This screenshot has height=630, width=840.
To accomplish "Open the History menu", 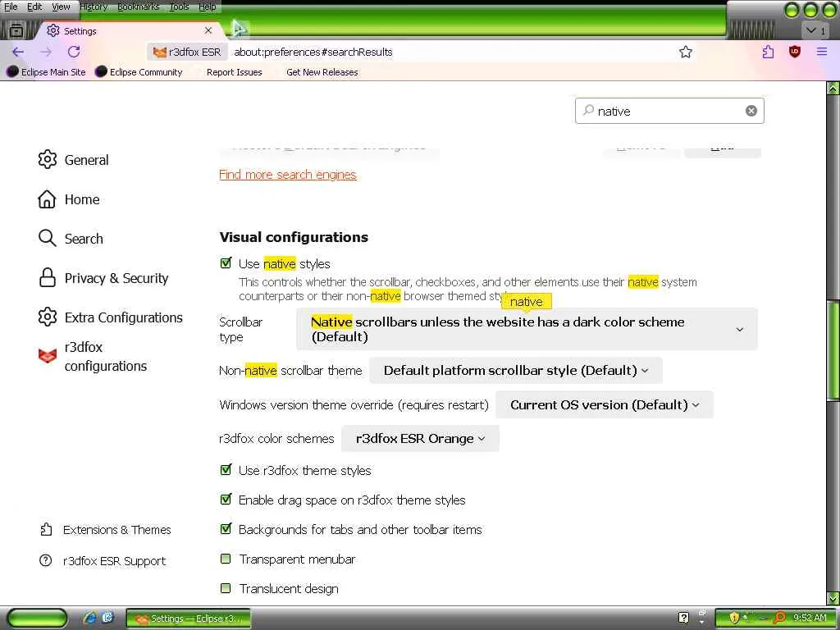I will click(x=94, y=7).
